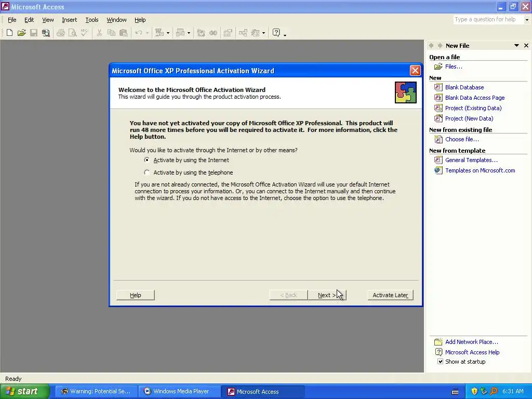
Task: Open the Insert menu
Action: click(69, 20)
